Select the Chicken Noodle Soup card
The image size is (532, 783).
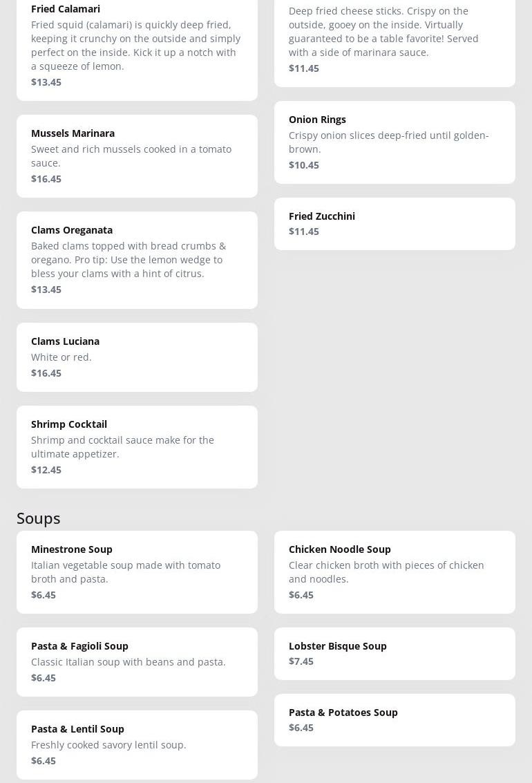(x=394, y=572)
